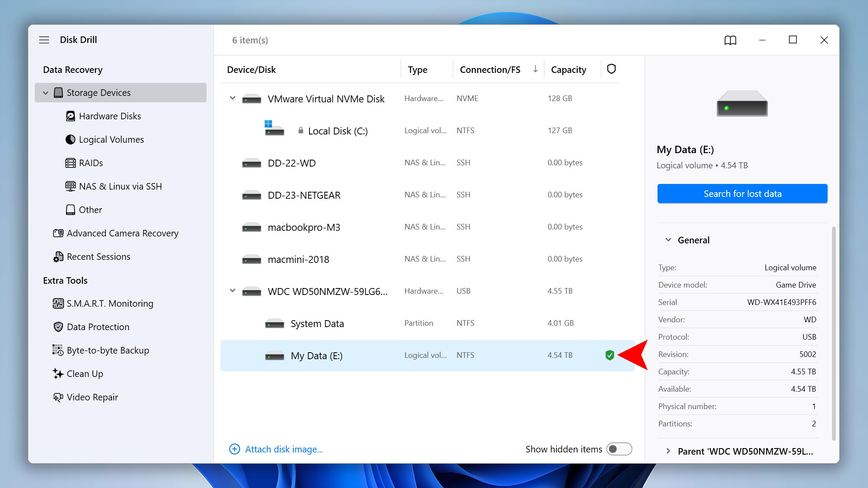Select NAS & Linux via SSH
This screenshot has width=868, height=488.
tap(120, 187)
